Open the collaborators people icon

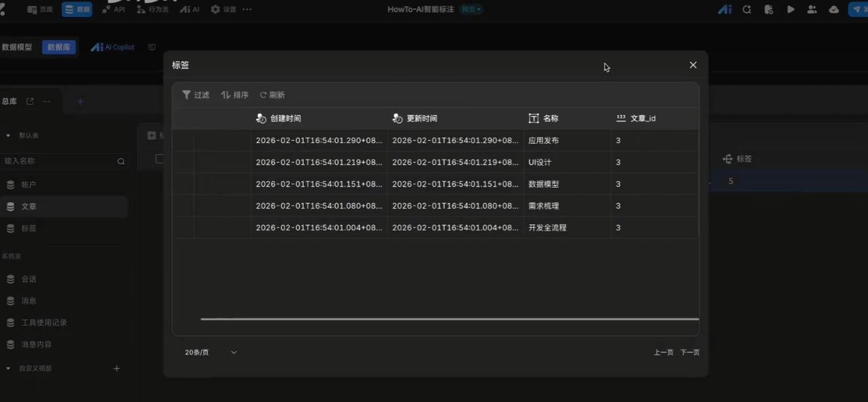pyautogui.click(x=812, y=9)
